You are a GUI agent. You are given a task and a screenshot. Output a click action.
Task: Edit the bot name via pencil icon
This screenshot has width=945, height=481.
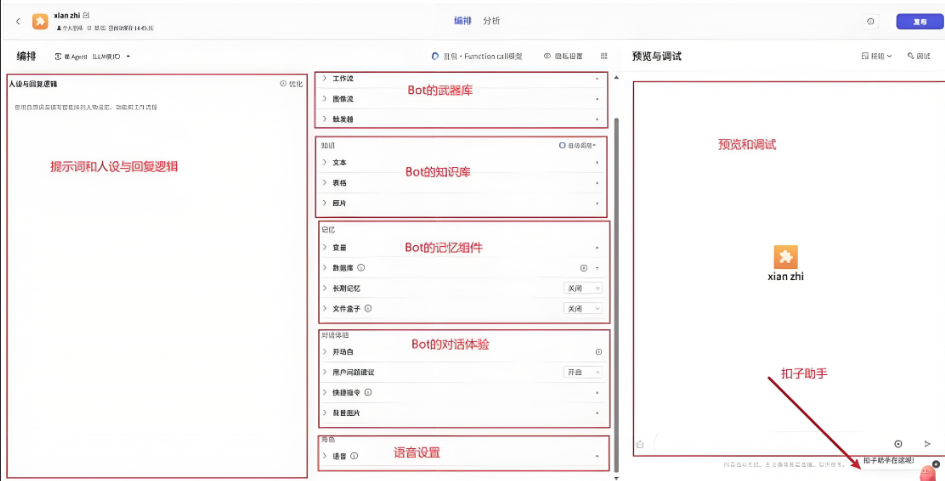(86, 14)
